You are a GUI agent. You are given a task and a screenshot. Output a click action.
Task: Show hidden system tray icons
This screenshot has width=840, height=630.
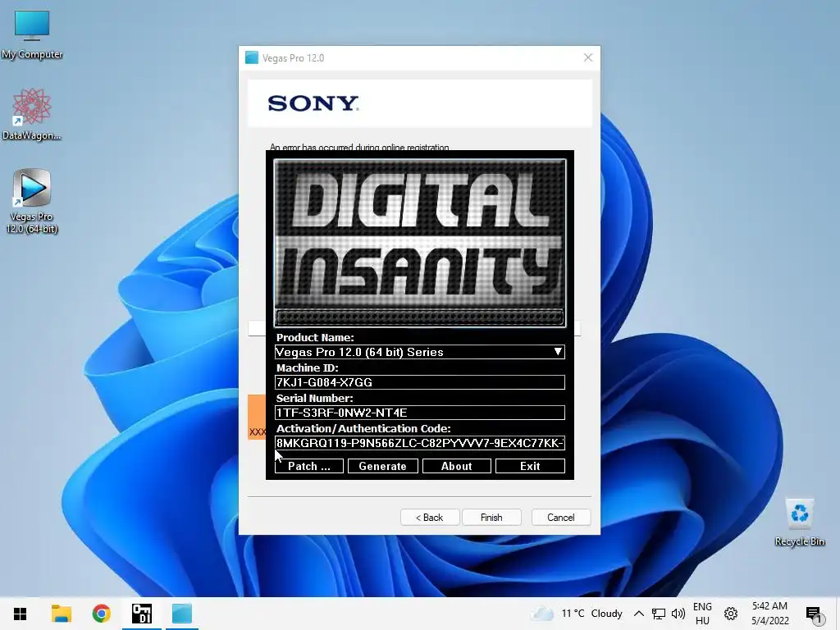pos(638,614)
